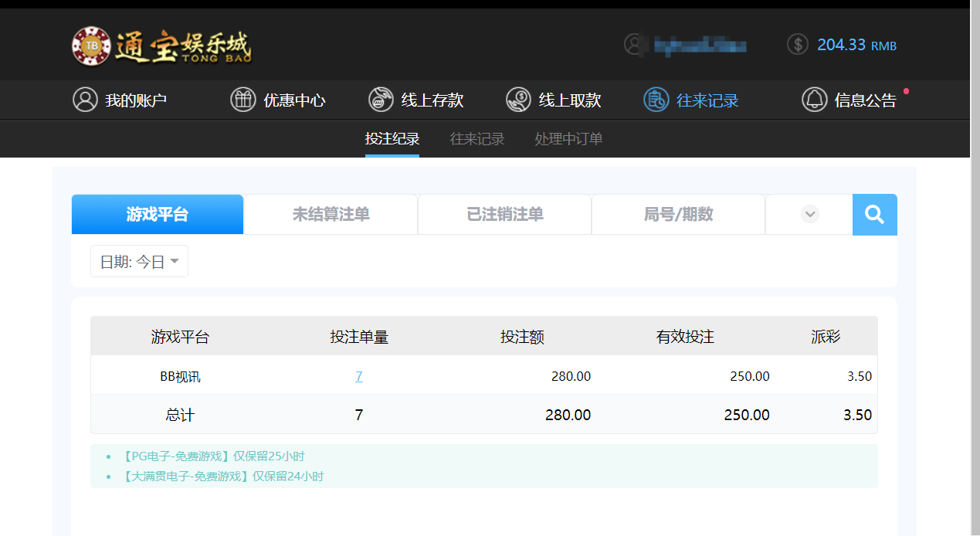Click the dollar balance icon beside 204.33
The width and height of the screenshot is (980, 536).
(797, 44)
